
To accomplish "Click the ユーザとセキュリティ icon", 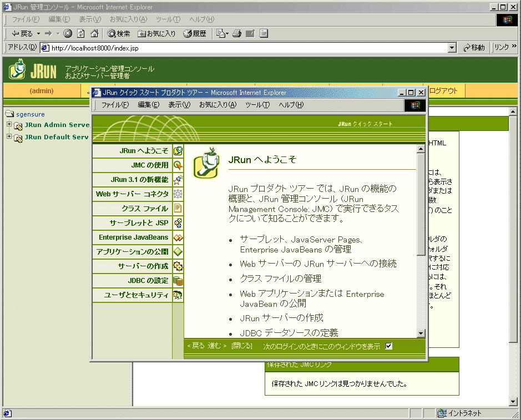I will coord(178,295).
